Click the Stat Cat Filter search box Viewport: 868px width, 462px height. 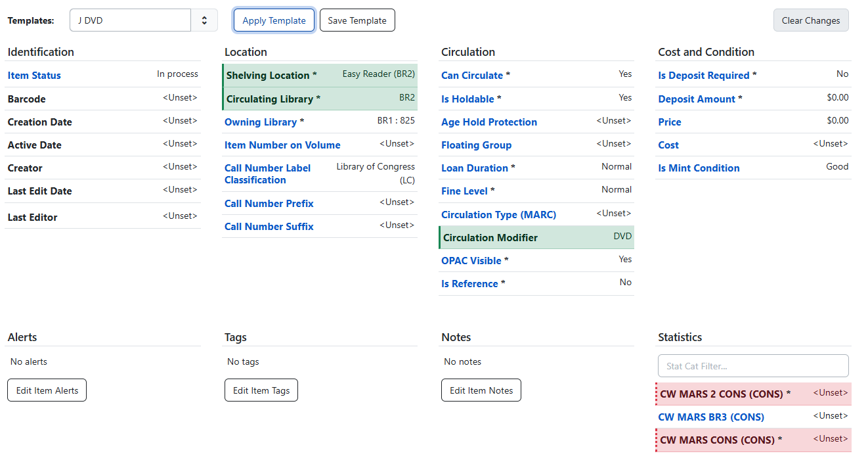(x=752, y=365)
